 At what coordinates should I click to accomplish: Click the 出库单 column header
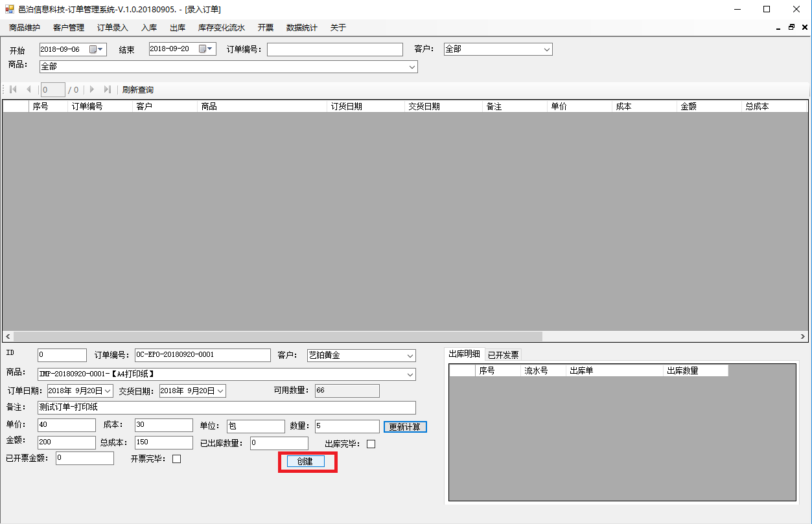615,370
